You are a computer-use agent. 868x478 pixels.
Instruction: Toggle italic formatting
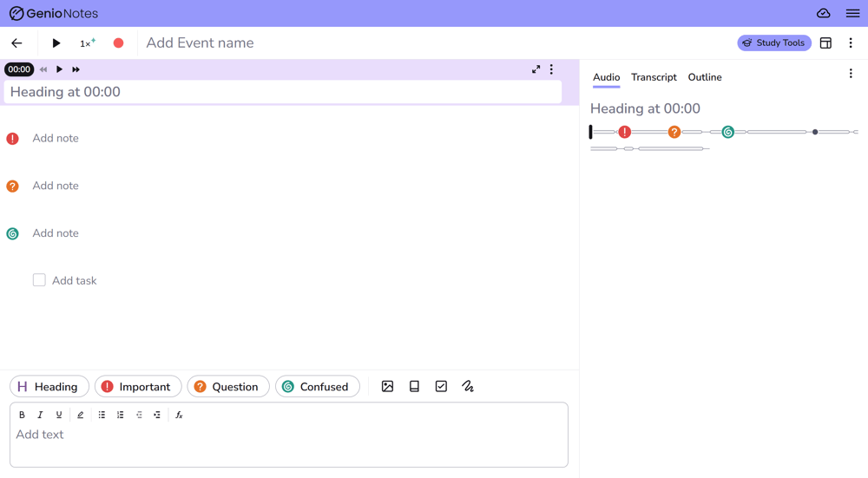click(x=40, y=415)
